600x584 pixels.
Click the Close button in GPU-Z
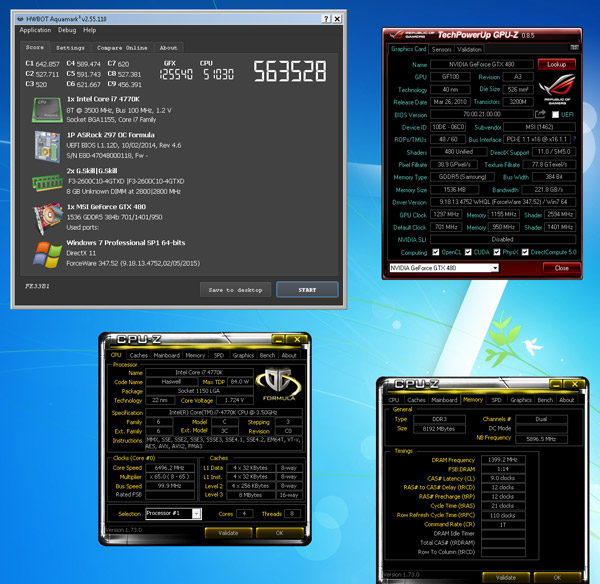561,268
